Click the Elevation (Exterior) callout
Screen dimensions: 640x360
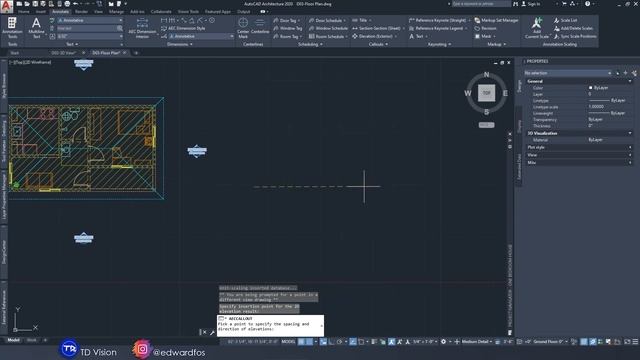(374, 36)
